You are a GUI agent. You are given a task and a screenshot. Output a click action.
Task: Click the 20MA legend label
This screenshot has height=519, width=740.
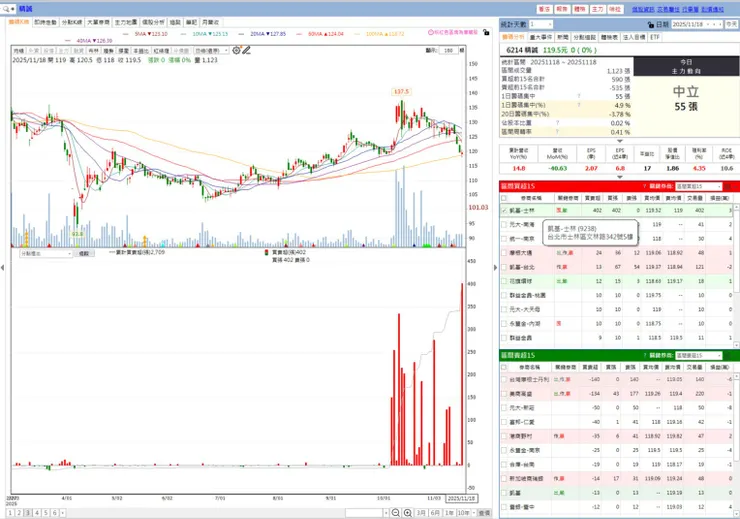(x=268, y=34)
